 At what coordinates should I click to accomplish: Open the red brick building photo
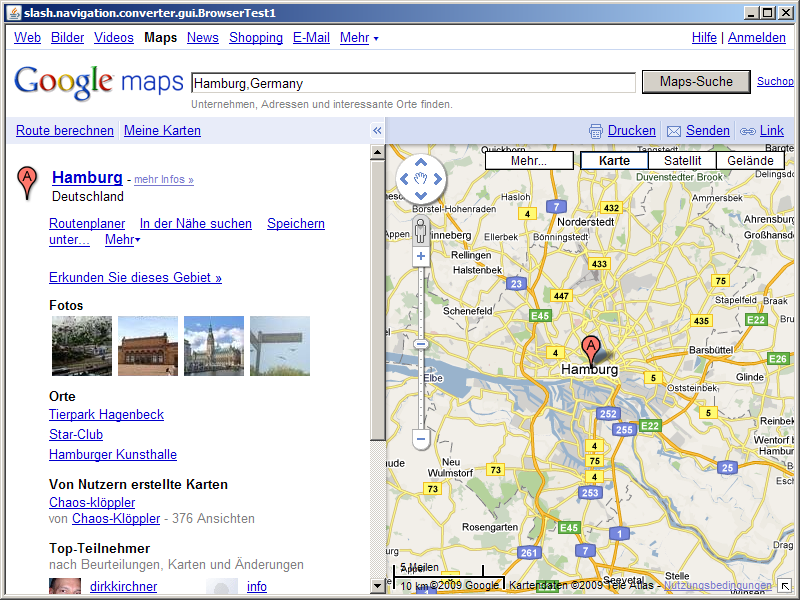(148, 346)
